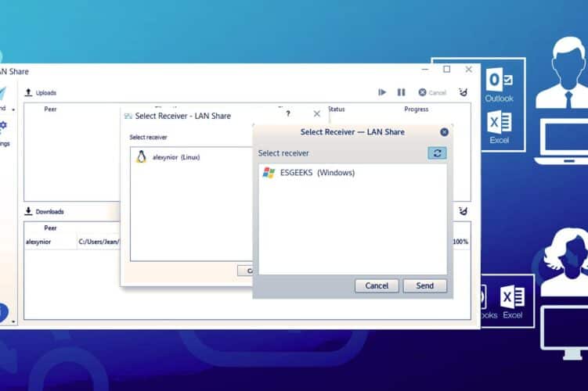This screenshot has height=391, width=588.
Task: Minimize the LAN Share window
Action: 425,70
